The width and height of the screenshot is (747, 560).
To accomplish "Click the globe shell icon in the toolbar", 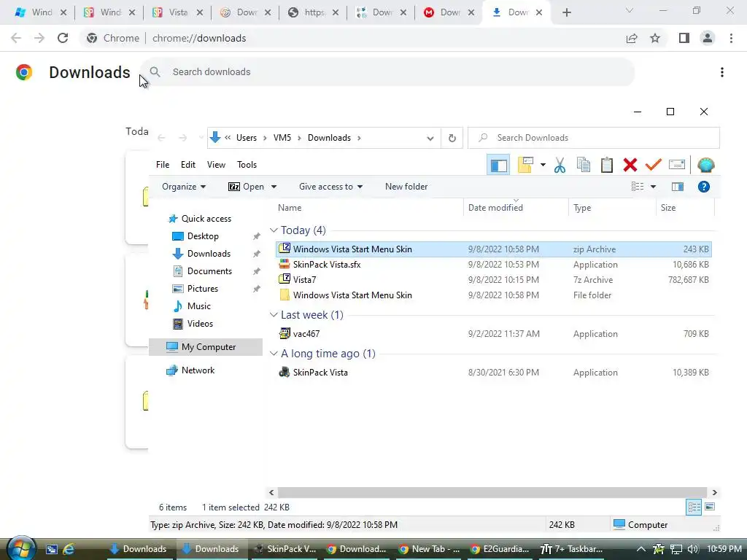I will coord(705,165).
